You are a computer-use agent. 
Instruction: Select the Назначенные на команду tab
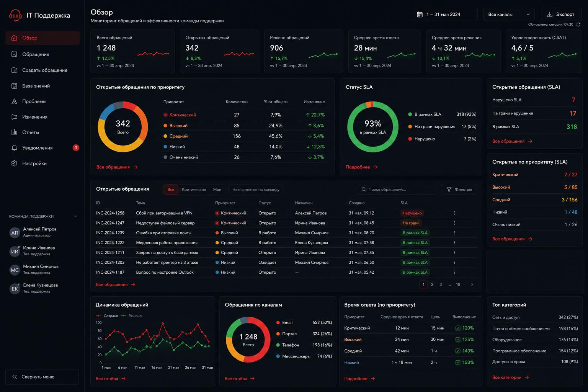tap(256, 189)
